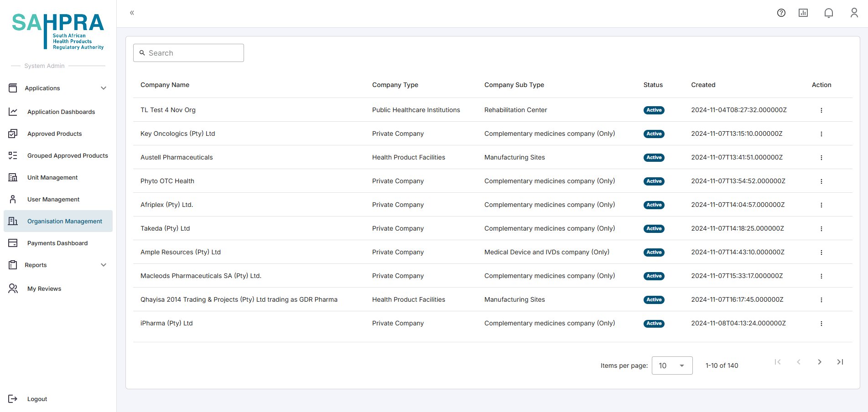The height and width of the screenshot is (412, 868).
Task: Jump to the last page
Action: tap(840, 362)
